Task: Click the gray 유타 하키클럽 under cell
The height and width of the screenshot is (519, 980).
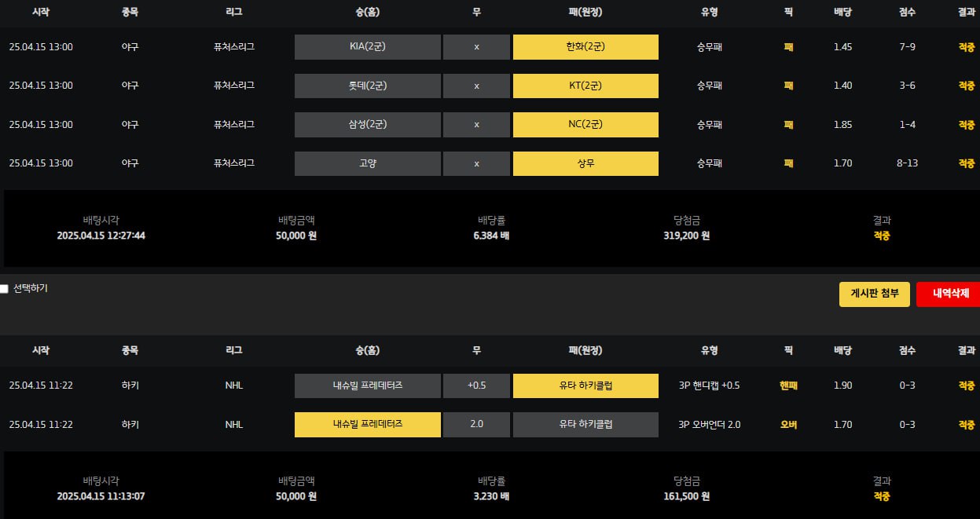Action: pos(585,425)
